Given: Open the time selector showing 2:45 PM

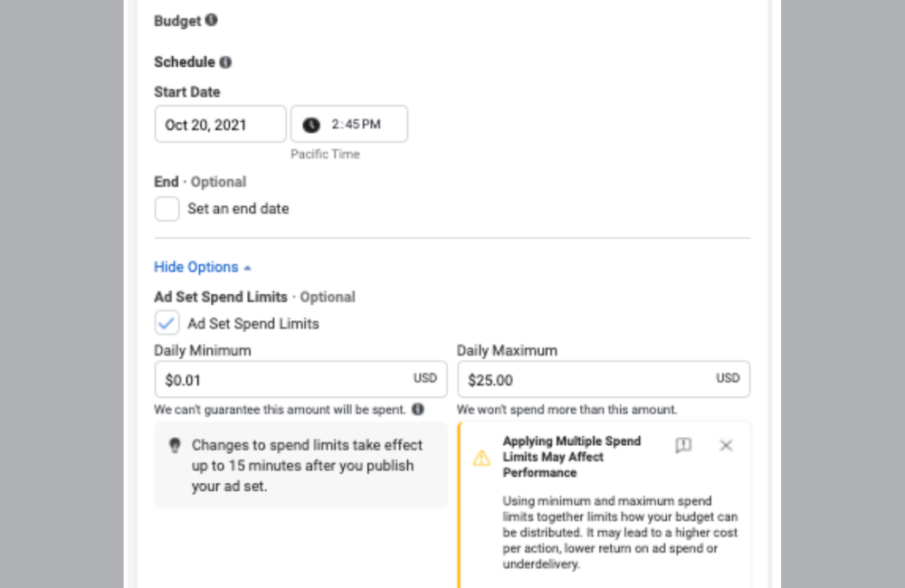Looking at the screenshot, I should (x=348, y=124).
